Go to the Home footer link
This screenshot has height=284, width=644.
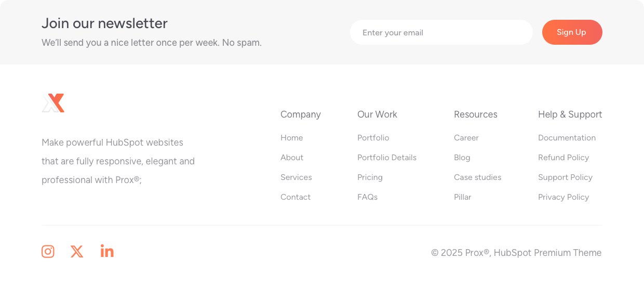tap(291, 138)
